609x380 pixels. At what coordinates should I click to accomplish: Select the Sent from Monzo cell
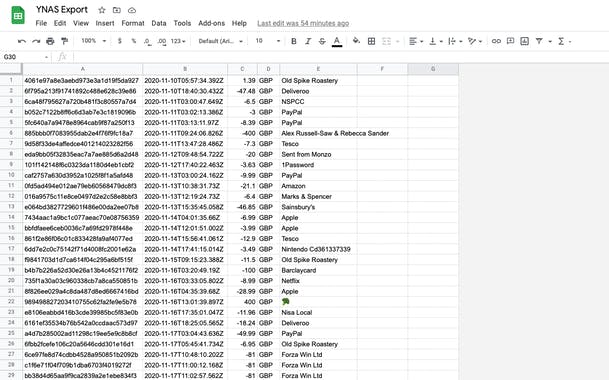pyautogui.click(x=318, y=154)
